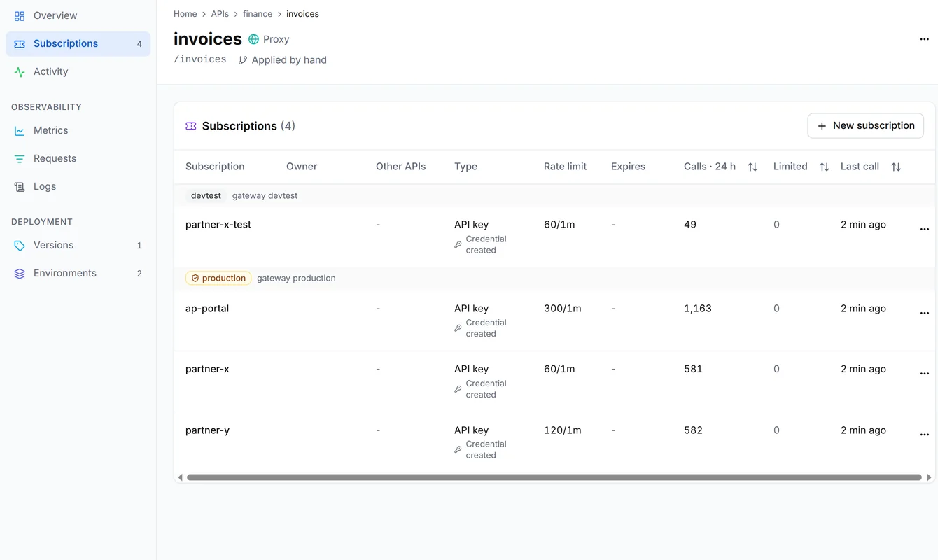Image resolution: width=938 pixels, height=560 pixels.
Task: Open the page-level more options menu
Action: [924, 39]
